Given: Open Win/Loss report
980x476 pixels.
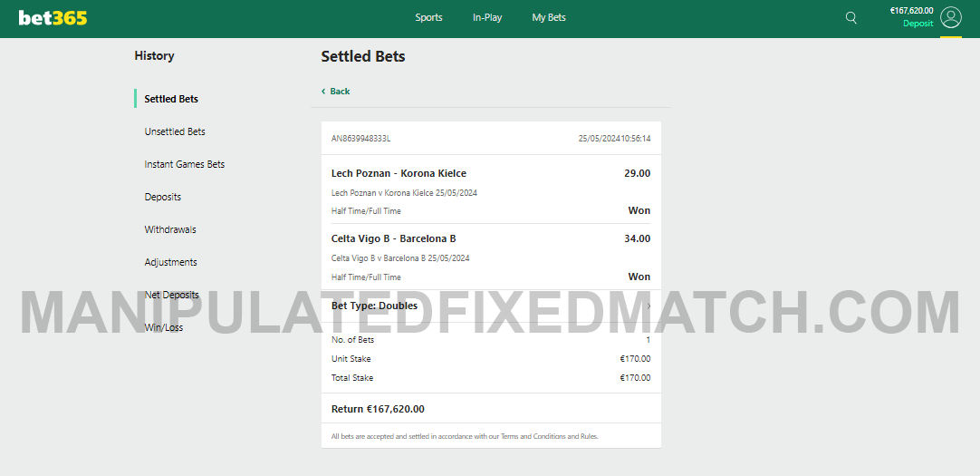Looking at the screenshot, I should coord(164,327).
